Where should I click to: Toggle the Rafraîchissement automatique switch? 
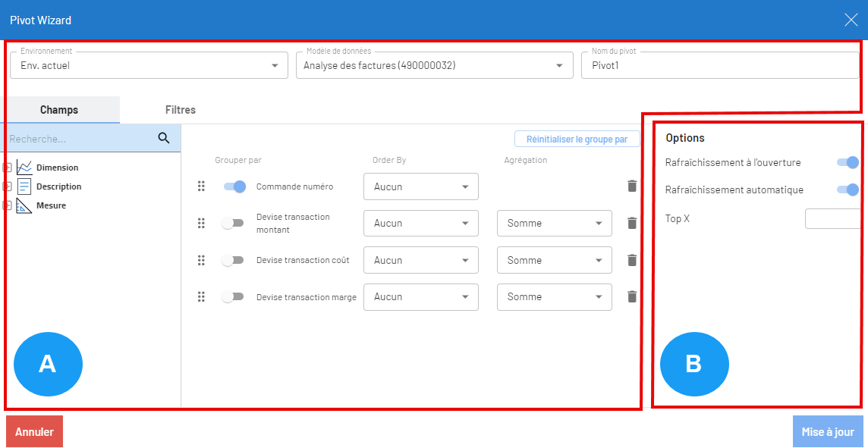click(848, 190)
